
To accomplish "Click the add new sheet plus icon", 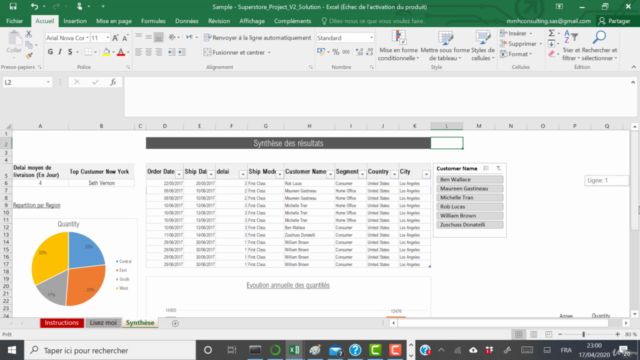I will point(175,323).
